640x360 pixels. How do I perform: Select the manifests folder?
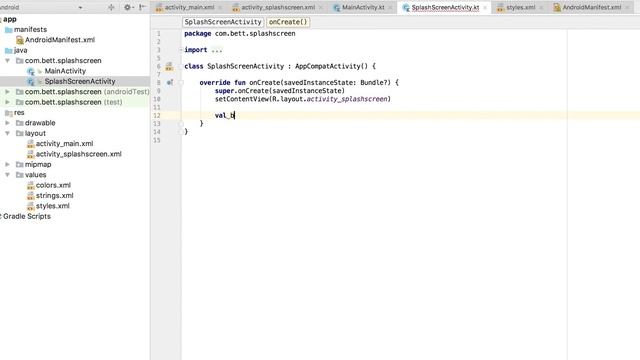[30, 29]
